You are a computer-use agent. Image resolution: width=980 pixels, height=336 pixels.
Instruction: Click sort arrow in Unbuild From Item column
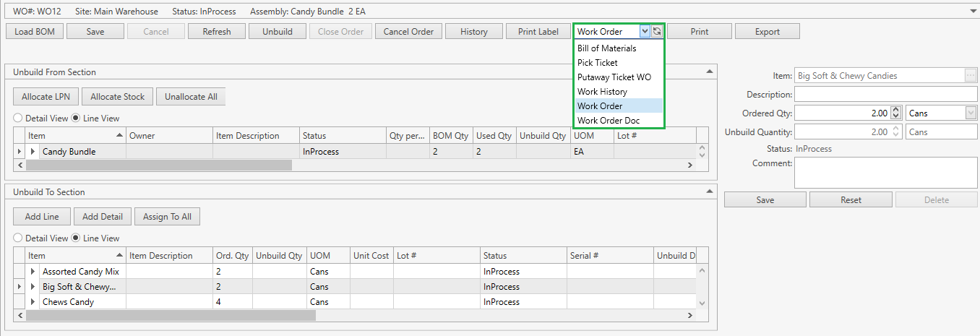pos(119,135)
